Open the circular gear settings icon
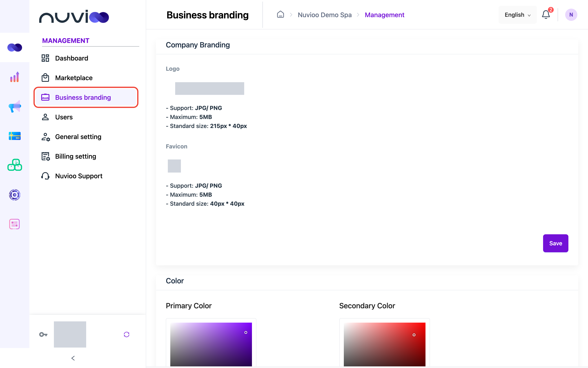The image size is (588, 368). 14,195
